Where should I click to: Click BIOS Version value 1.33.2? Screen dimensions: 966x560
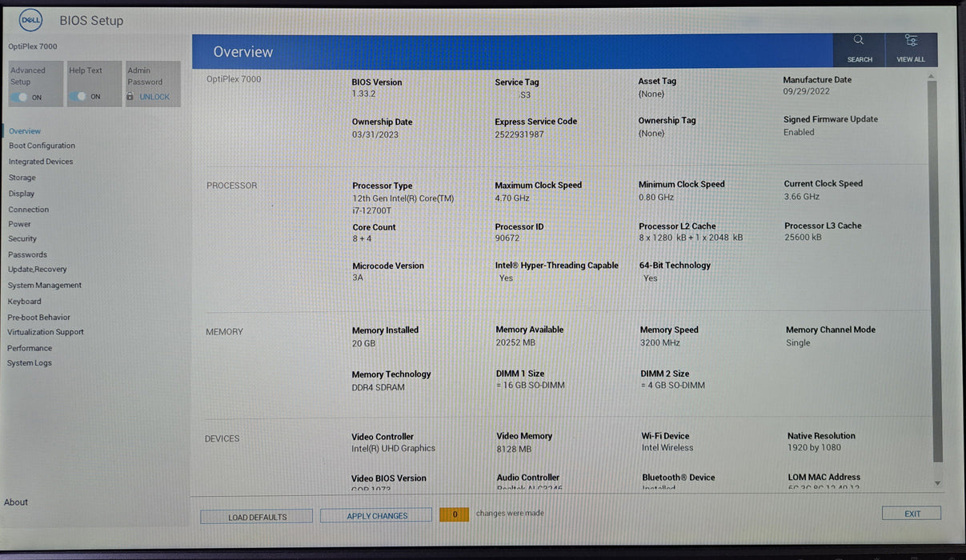(x=364, y=94)
